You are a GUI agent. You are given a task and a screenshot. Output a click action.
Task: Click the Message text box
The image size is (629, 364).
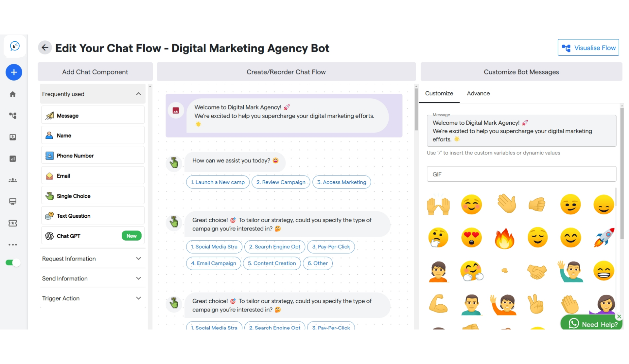pyautogui.click(x=521, y=131)
